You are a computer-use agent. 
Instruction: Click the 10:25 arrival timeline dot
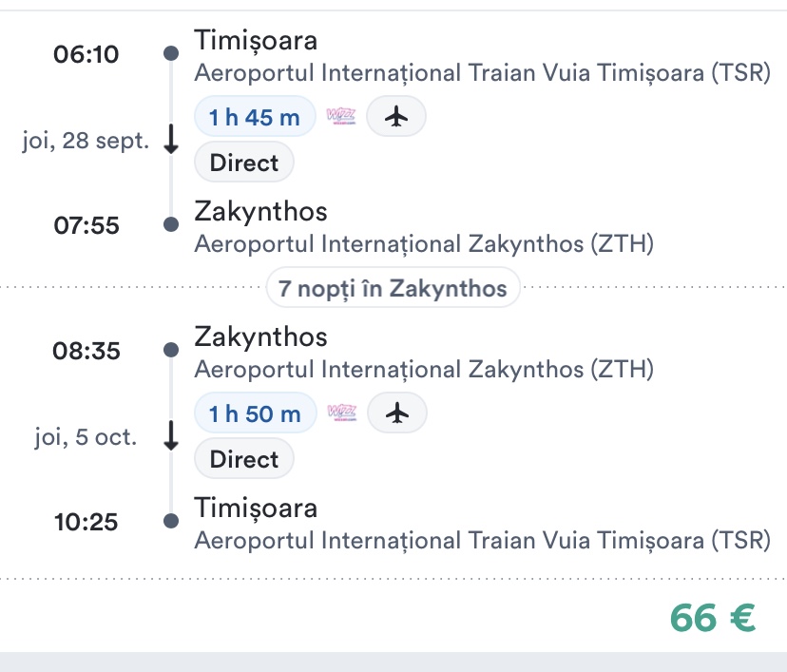(x=171, y=521)
